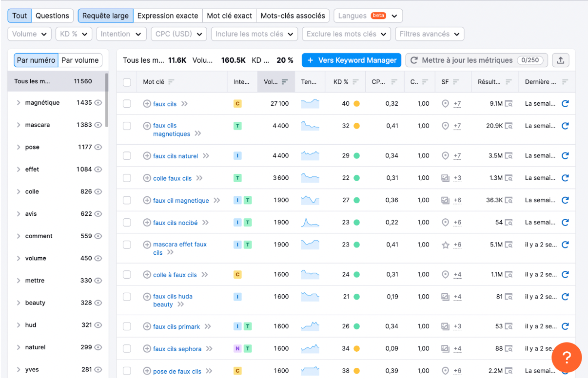Sort by SF column icon

(x=455, y=82)
